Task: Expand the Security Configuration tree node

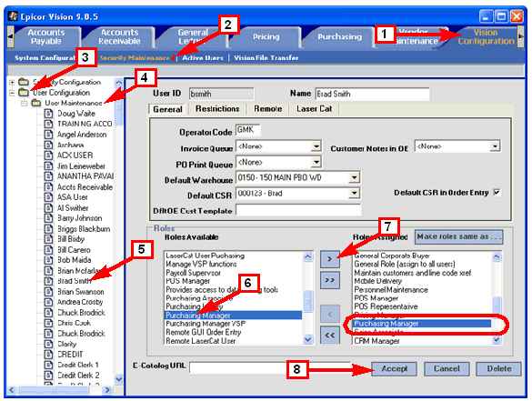Action: (x=12, y=82)
